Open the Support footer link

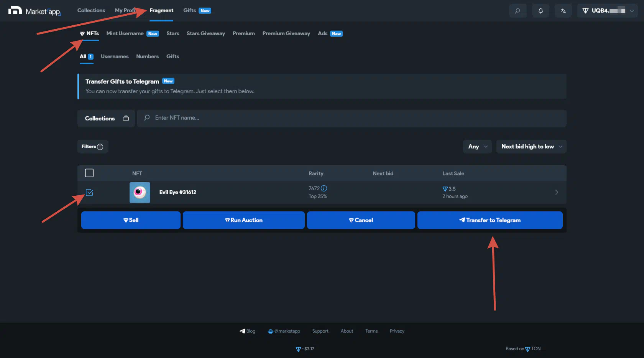point(320,331)
